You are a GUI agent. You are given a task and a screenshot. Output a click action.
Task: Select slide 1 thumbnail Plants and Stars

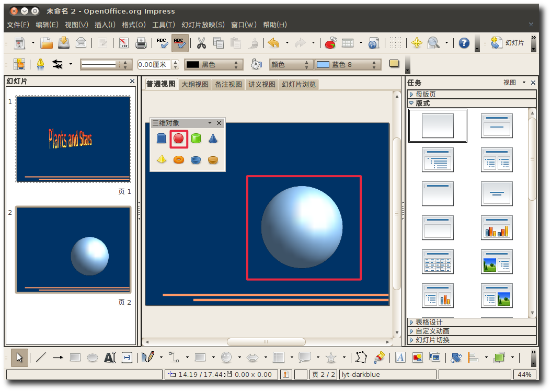(73, 139)
